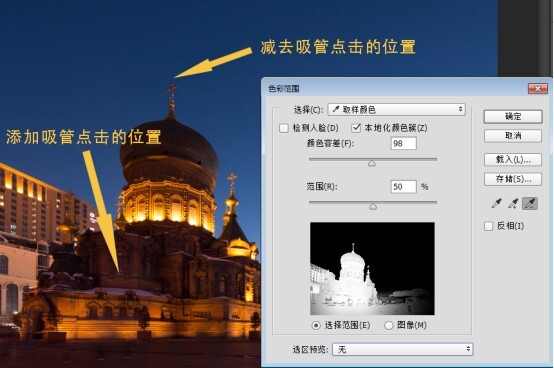
Task: Click the 范围 percentage field showing 50
Action: click(x=403, y=186)
